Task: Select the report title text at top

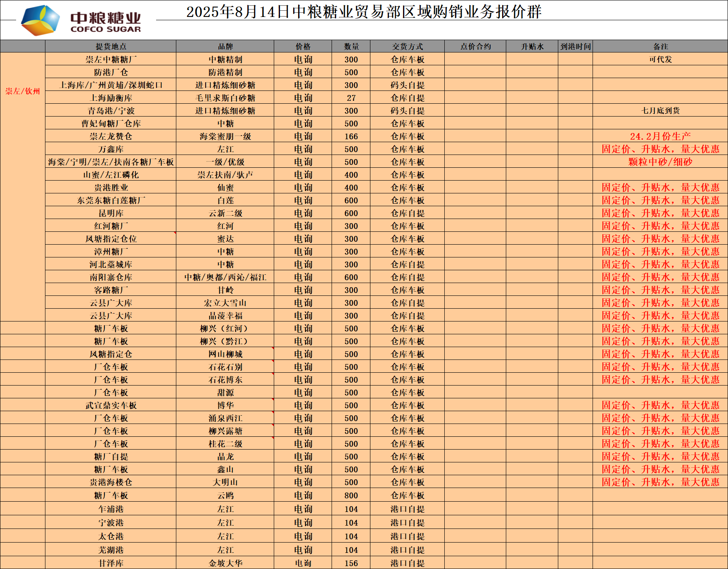Action: (363, 12)
